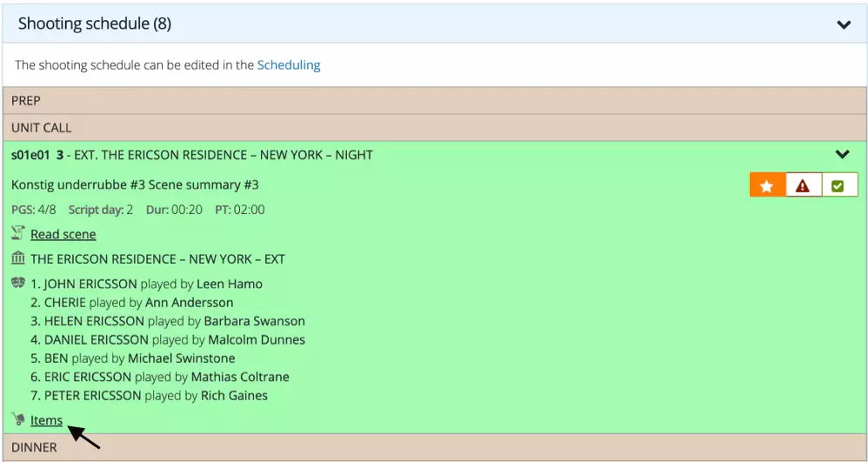Viewport: 868px width, 462px height.
Task: Click the theater masks cast icon
Action: [x=17, y=283]
